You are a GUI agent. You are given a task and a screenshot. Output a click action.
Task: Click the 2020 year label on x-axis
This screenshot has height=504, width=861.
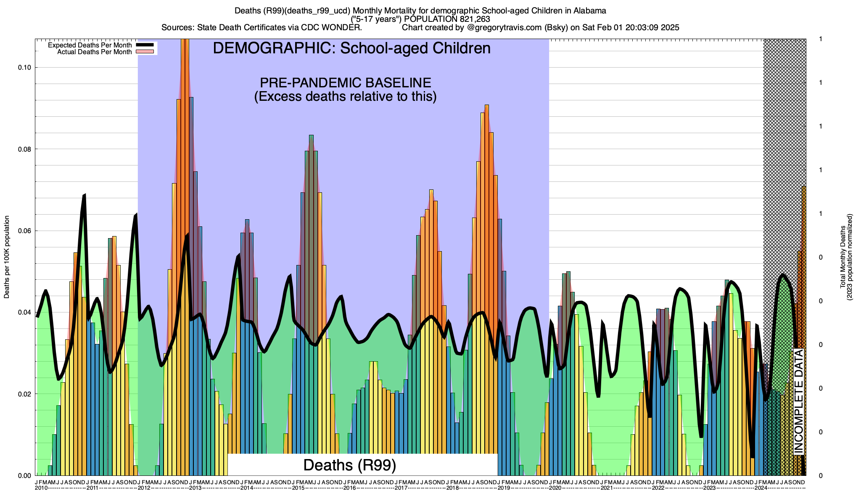[555, 488]
